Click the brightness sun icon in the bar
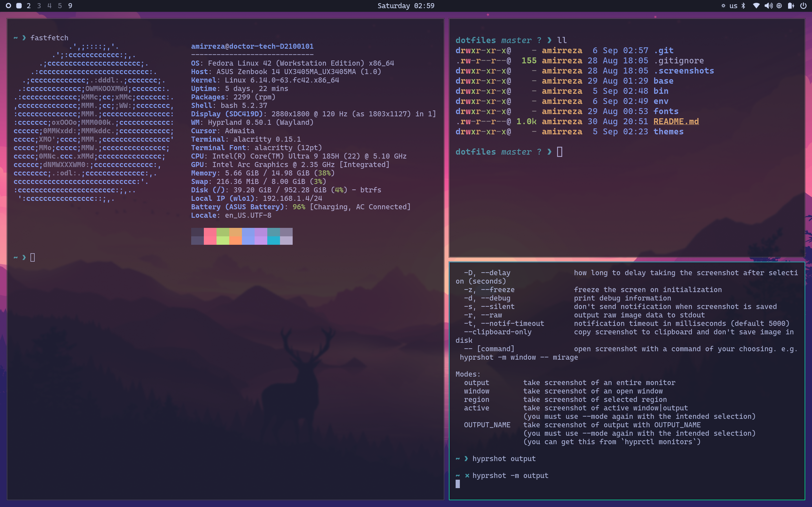Screen dimensions: 812x507 coord(723,6)
